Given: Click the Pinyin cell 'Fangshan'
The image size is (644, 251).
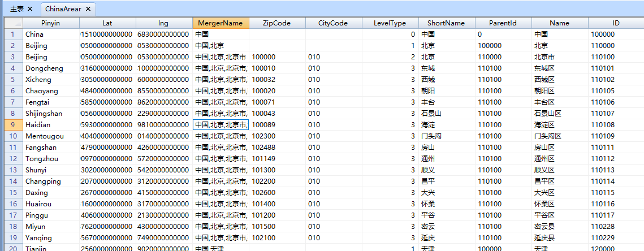Looking at the screenshot, I should click(51, 148).
